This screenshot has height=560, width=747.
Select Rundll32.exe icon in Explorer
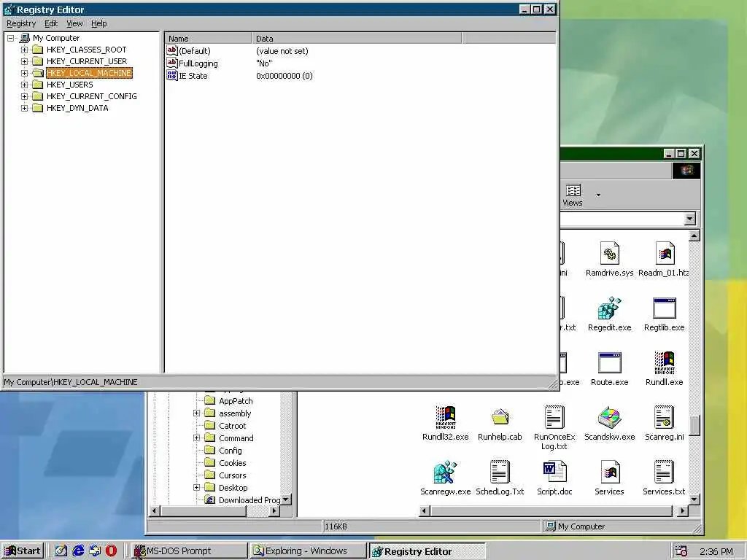446,418
